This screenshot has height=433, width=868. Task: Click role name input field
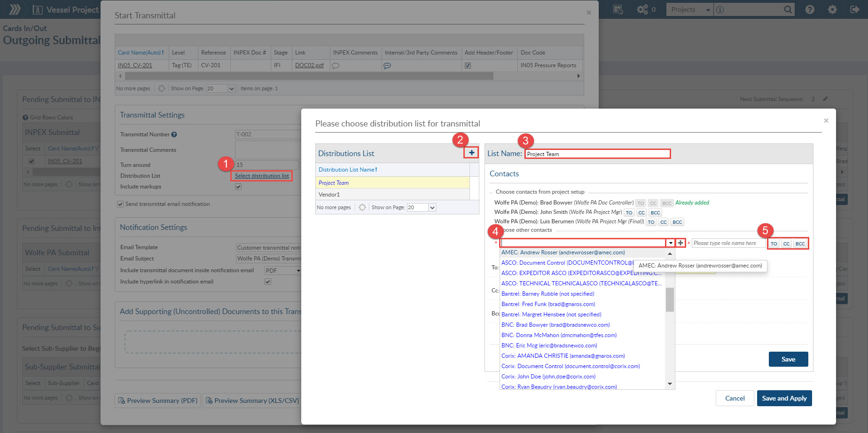[728, 243]
